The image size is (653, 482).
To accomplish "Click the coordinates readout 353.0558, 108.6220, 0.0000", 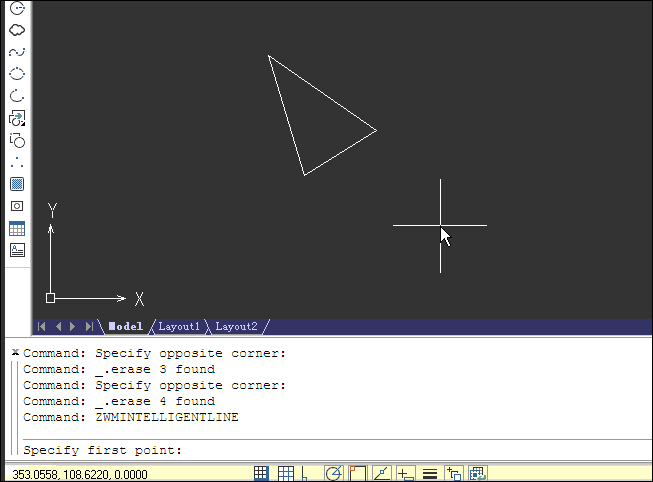I will tap(80, 475).
